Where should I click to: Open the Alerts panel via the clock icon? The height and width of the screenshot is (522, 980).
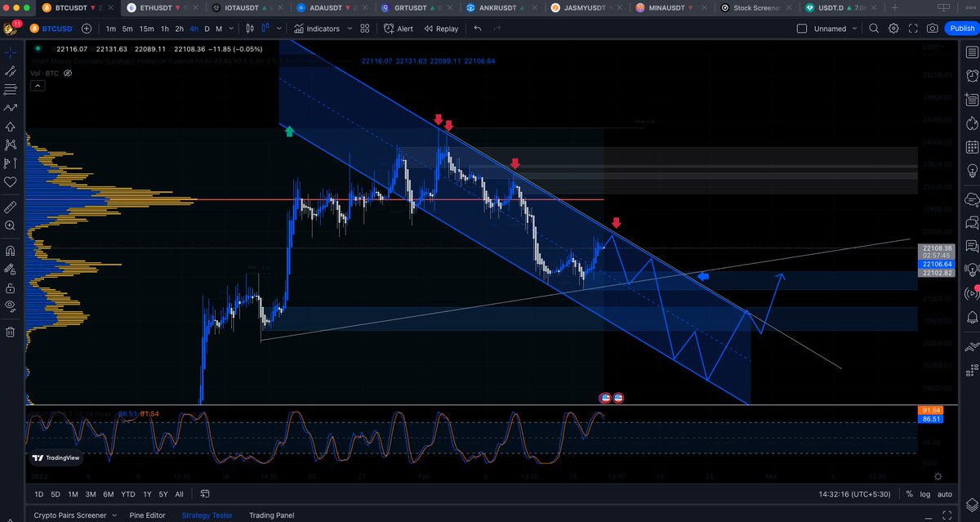(x=971, y=77)
